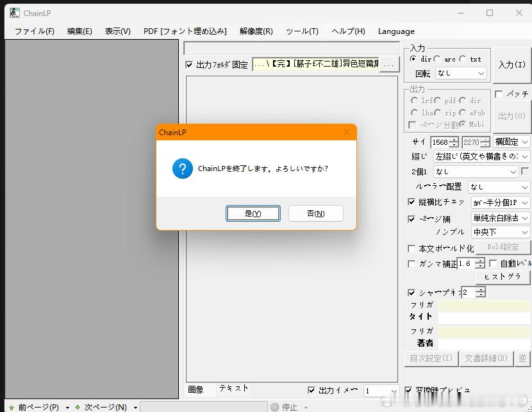The width and height of the screenshot is (532, 412).
Task: Open the ヘルプ(H) menu
Action: click(348, 31)
